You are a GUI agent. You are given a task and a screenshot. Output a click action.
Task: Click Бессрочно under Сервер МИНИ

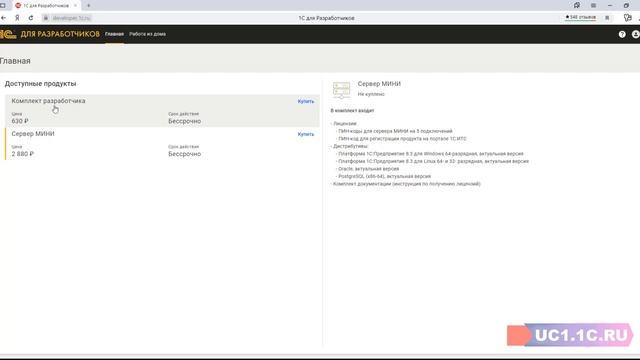(x=184, y=154)
